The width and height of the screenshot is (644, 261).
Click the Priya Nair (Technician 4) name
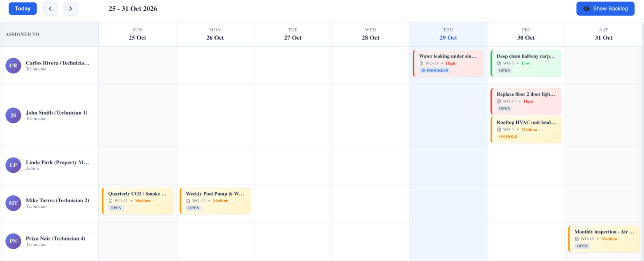coord(56,238)
